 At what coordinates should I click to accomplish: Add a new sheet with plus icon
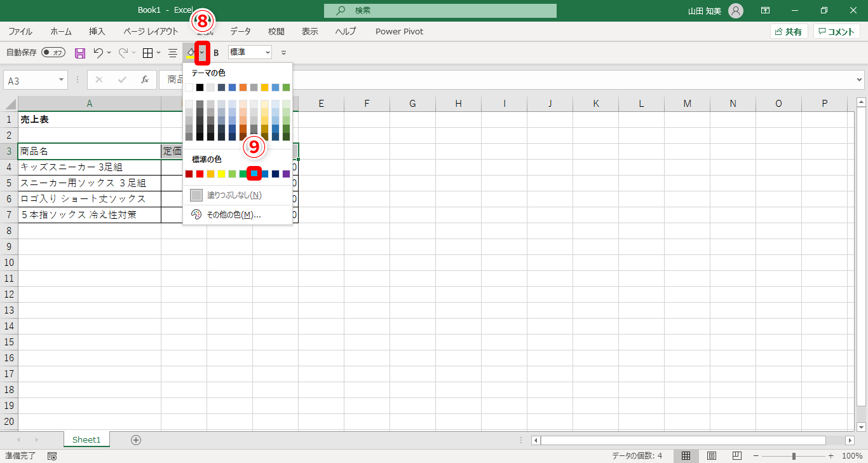[x=135, y=439]
